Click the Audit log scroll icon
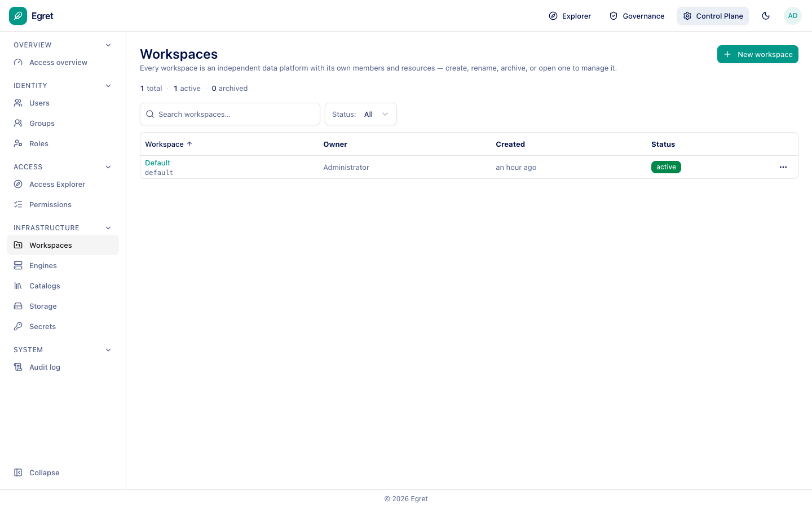812x508 pixels. (x=18, y=367)
